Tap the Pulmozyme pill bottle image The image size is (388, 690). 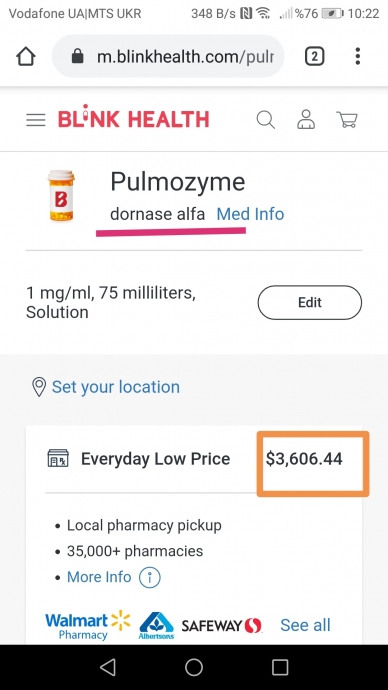[61, 195]
